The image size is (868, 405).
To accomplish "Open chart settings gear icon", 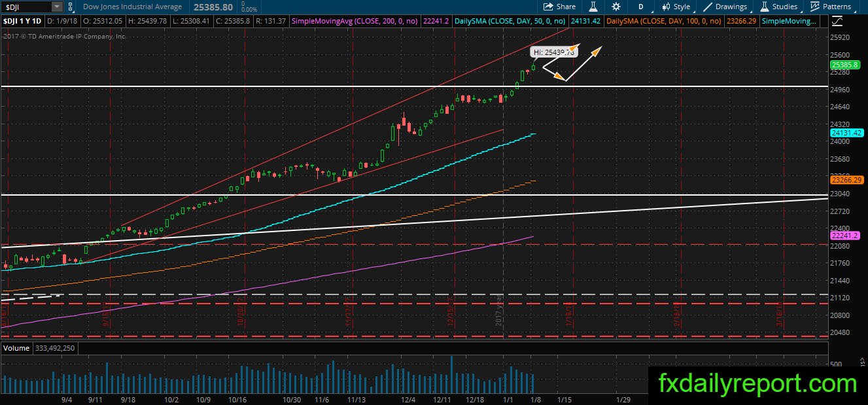I will pos(616,7).
